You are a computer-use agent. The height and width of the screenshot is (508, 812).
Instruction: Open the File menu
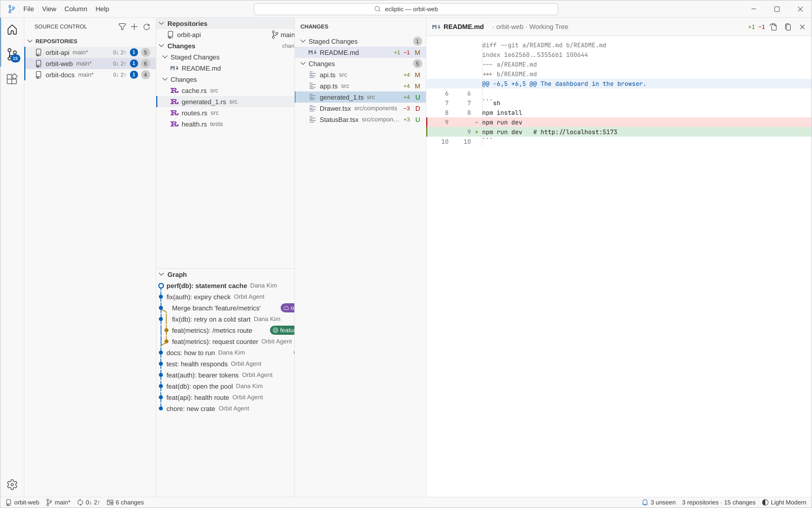click(x=28, y=9)
